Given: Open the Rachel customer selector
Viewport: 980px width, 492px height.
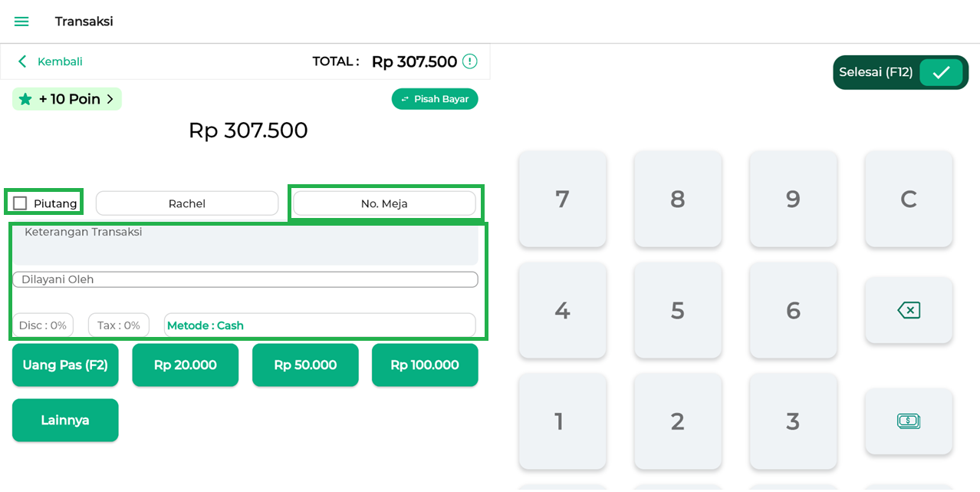Looking at the screenshot, I should (187, 203).
